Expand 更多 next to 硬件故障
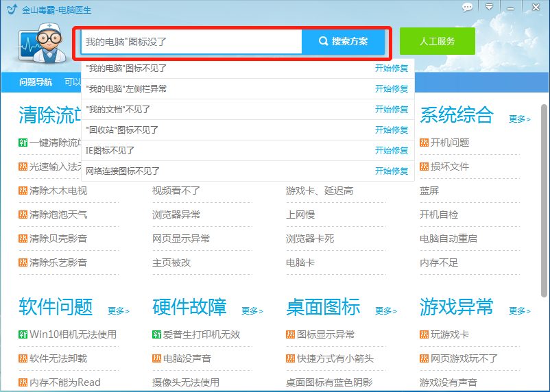Screen dimensions: 550x392 252,310
